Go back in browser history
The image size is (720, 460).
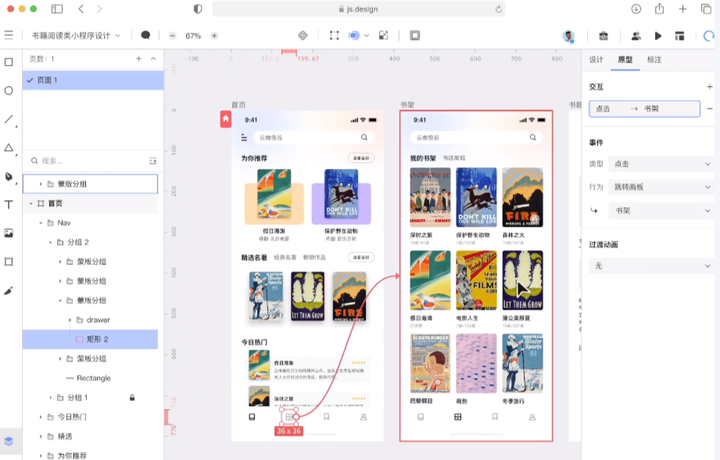(81, 9)
